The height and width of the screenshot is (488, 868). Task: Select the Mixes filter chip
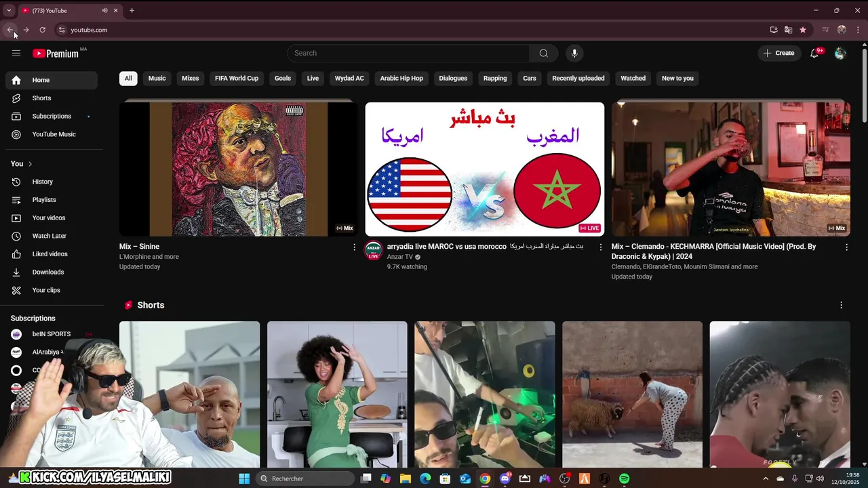[191, 78]
